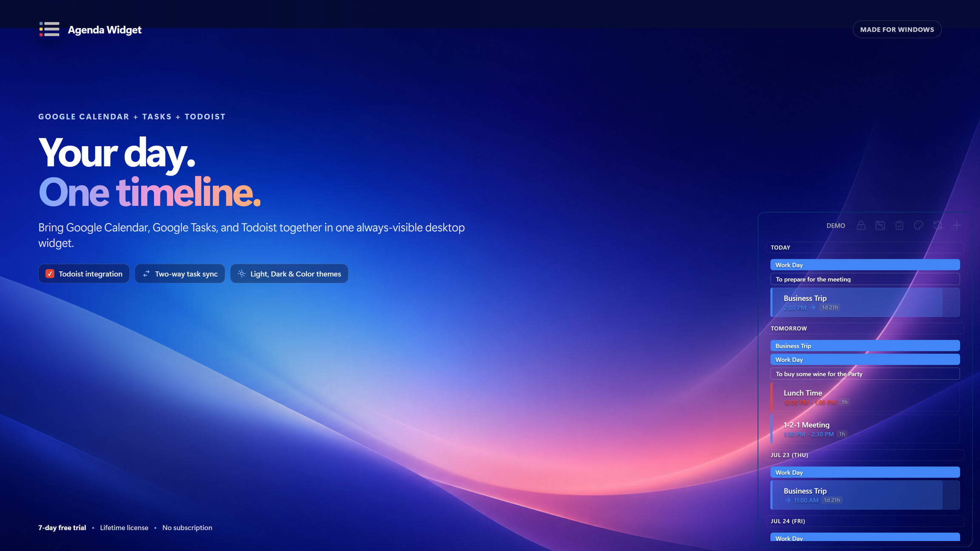Click the Made for Windows button
Screen dimensions: 980x551
point(897,29)
